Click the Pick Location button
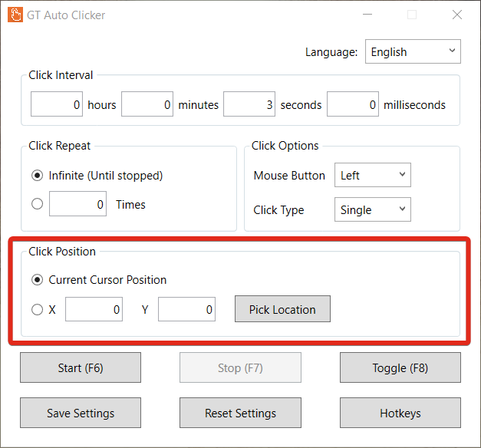The width and height of the screenshot is (481, 448). tap(282, 309)
